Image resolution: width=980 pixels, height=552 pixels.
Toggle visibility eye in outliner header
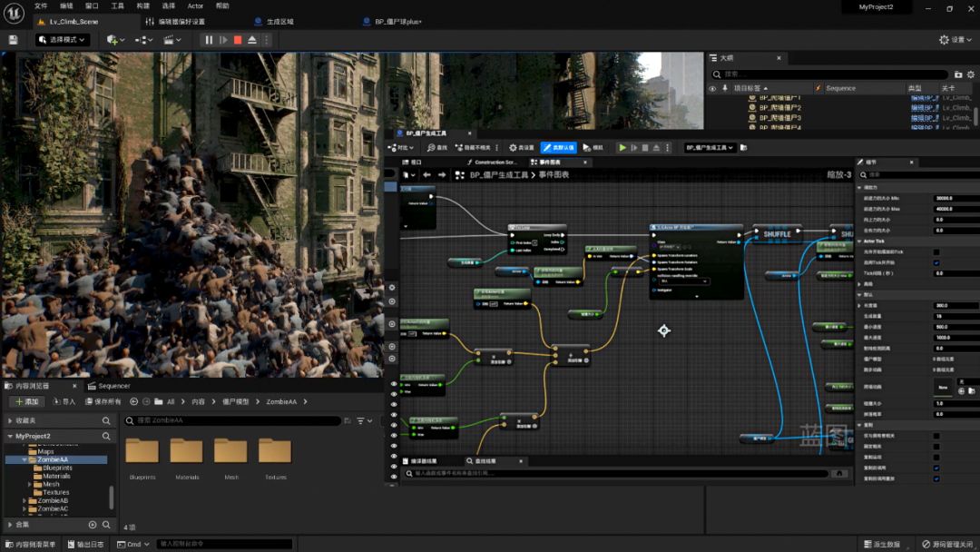[712, 88]
